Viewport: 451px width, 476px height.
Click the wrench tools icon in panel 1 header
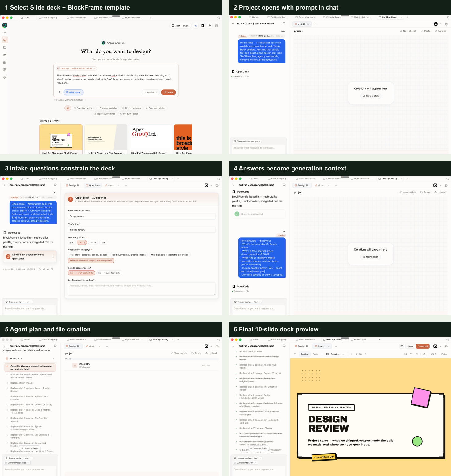click(x=209, y=26)
